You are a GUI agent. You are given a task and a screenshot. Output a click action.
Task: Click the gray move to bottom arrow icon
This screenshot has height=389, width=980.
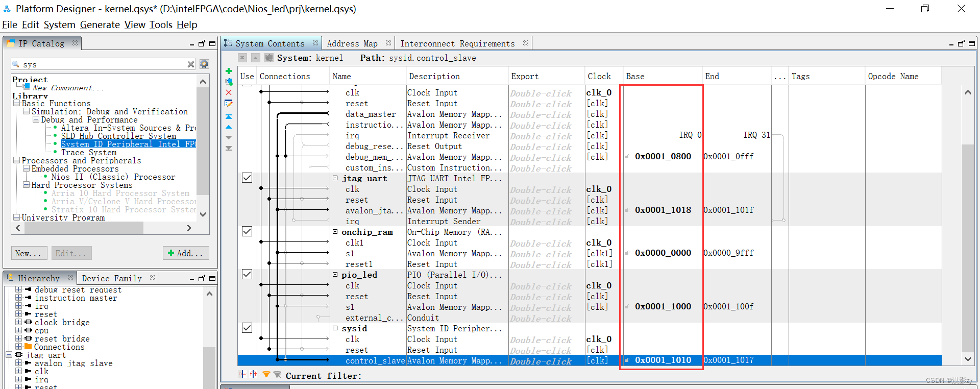tap(229, 148)
